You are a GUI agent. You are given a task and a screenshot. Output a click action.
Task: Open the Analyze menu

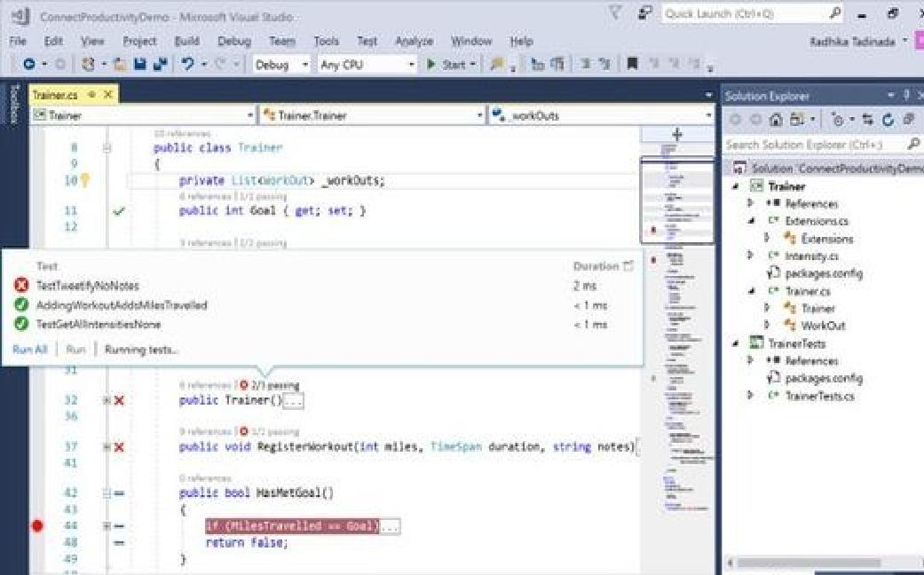[414, 41]
